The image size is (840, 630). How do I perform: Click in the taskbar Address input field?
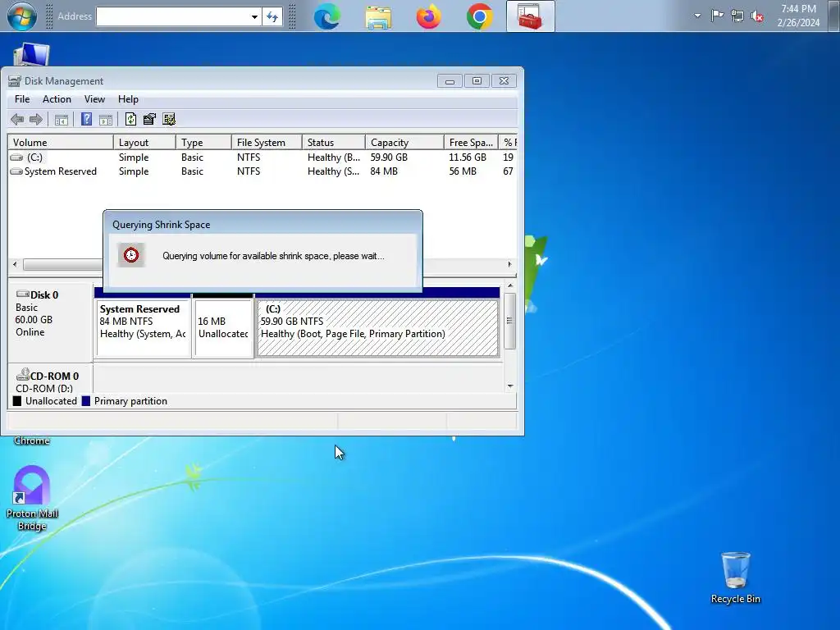click(x=172, y=16)
